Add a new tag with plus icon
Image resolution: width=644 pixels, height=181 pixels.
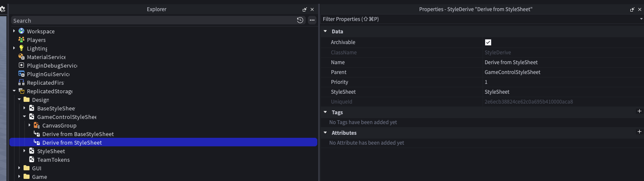(640, 111)
